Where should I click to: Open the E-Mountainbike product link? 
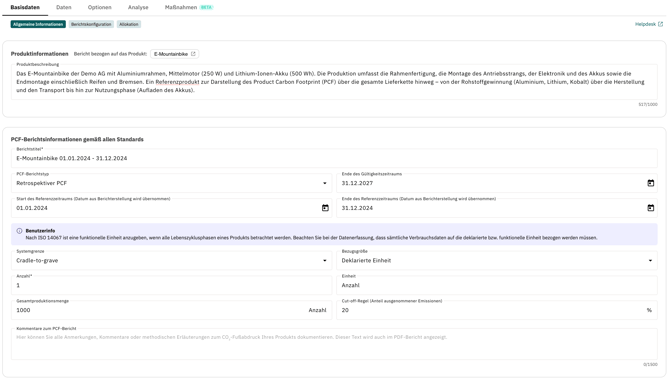click(x=174, y=54)
